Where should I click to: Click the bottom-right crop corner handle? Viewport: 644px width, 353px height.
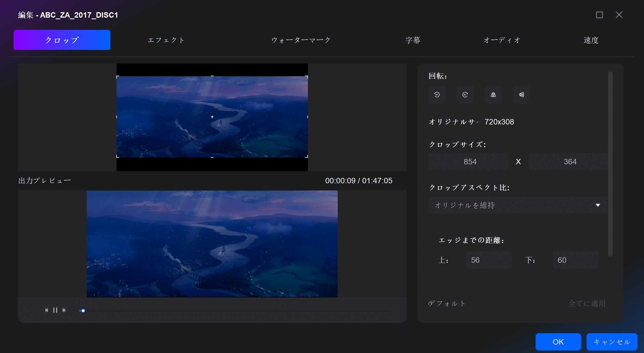coord(307,156)
